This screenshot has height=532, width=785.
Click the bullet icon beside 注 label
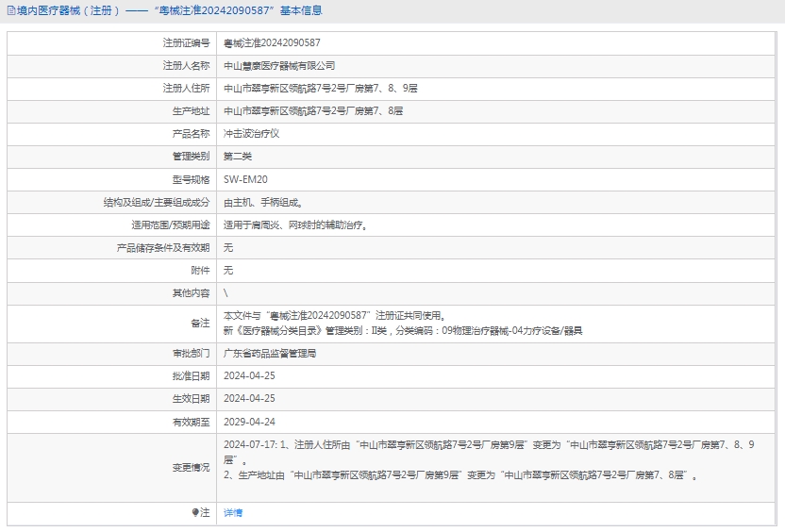click(x=195, y=513)
